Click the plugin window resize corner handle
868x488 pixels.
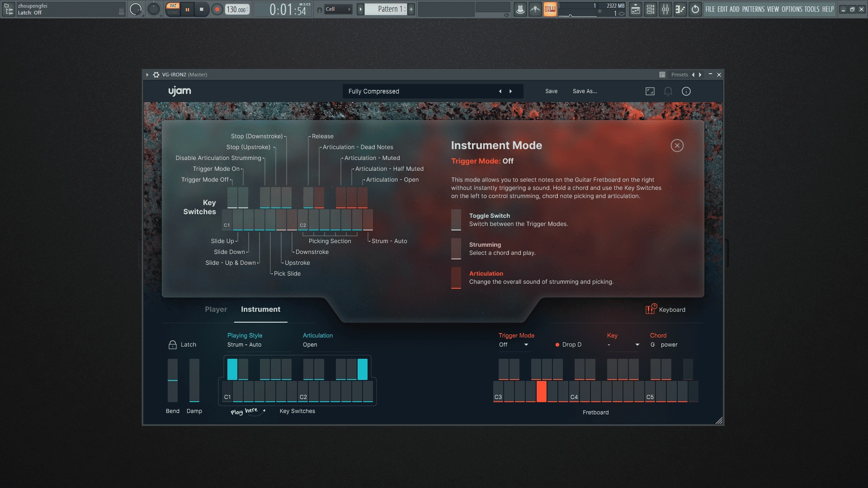click(719, 421)
